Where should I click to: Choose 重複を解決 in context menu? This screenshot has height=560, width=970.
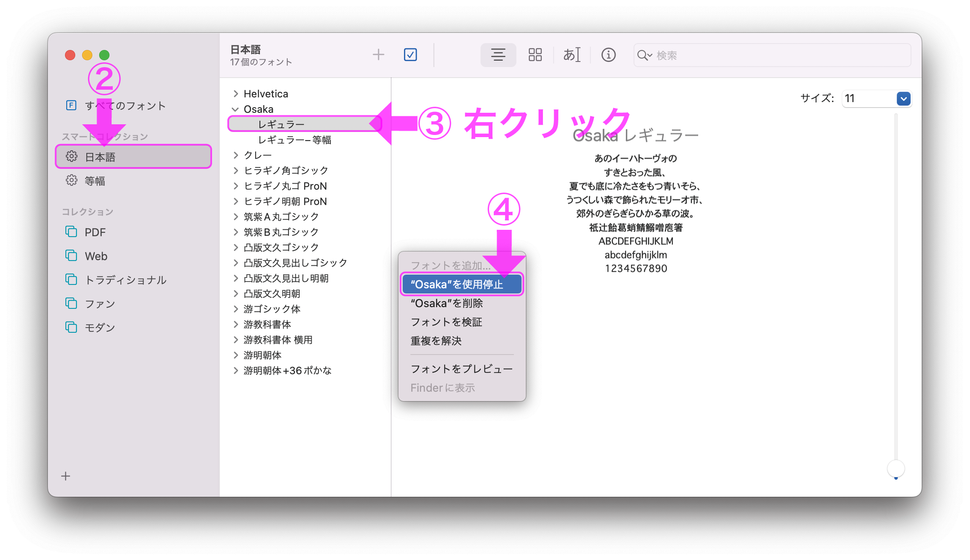click(462, 340)
